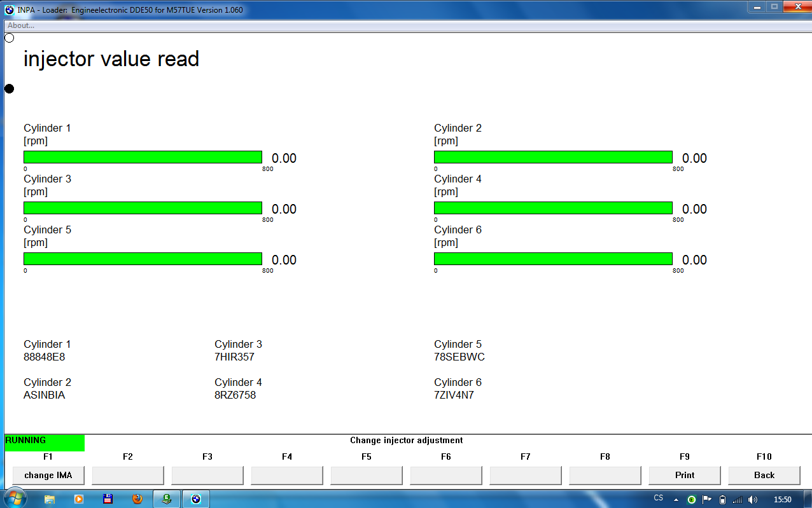Click the Back button under F10

pos(764,475)
